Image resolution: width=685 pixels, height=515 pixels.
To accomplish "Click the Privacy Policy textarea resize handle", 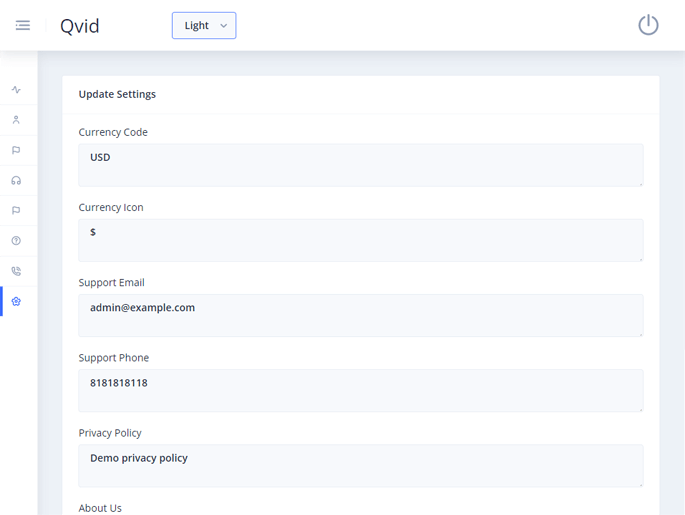I will point(639,483).
